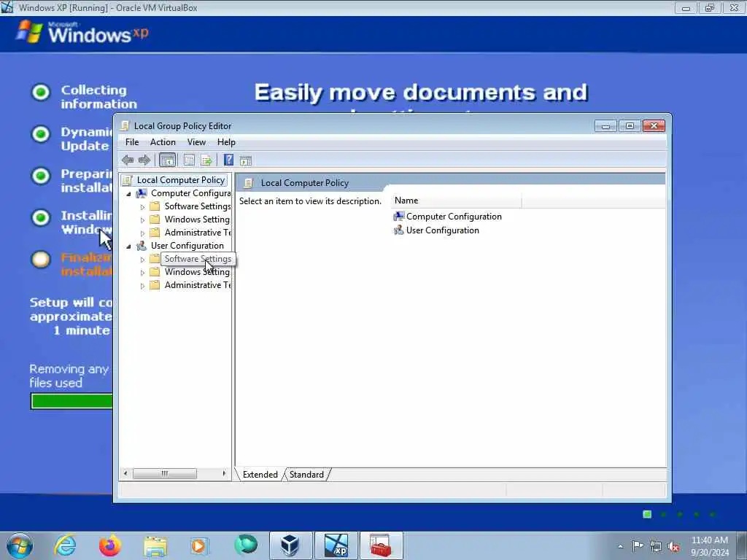Expand Software Settings under Computer Configuration
Screen dimensions: 747x560
pos(142,207)
